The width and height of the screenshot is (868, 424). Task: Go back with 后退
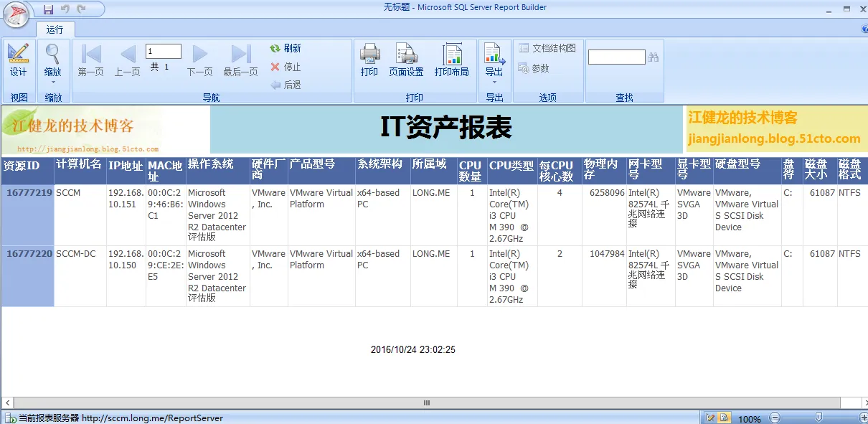(x=286, y=85)
